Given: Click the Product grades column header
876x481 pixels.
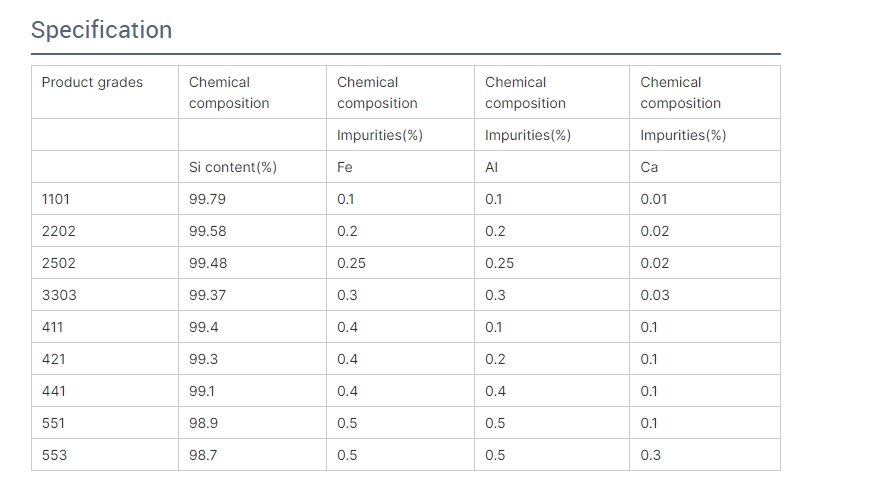Looking at the screenshot, I should (x=92, y=83).
